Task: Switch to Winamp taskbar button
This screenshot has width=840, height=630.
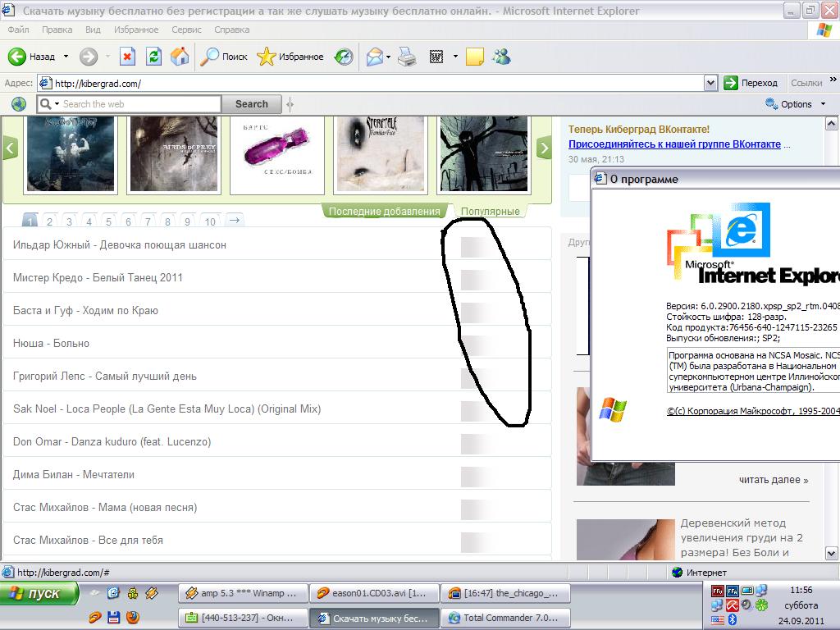Action: coord(243,593)
